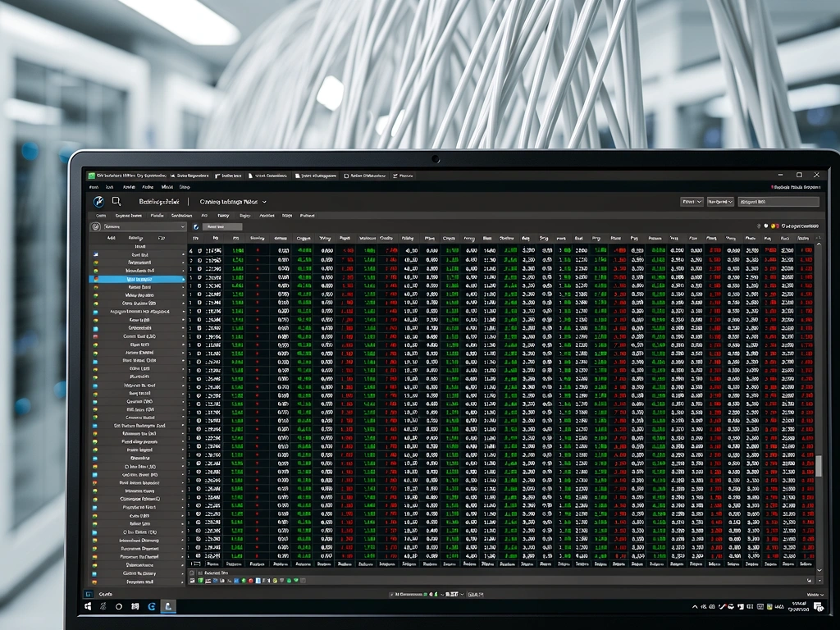Expand the watchlist combo box in the left sidebar
The height and width of the screenshot is (630, 840).
[143, 226]
